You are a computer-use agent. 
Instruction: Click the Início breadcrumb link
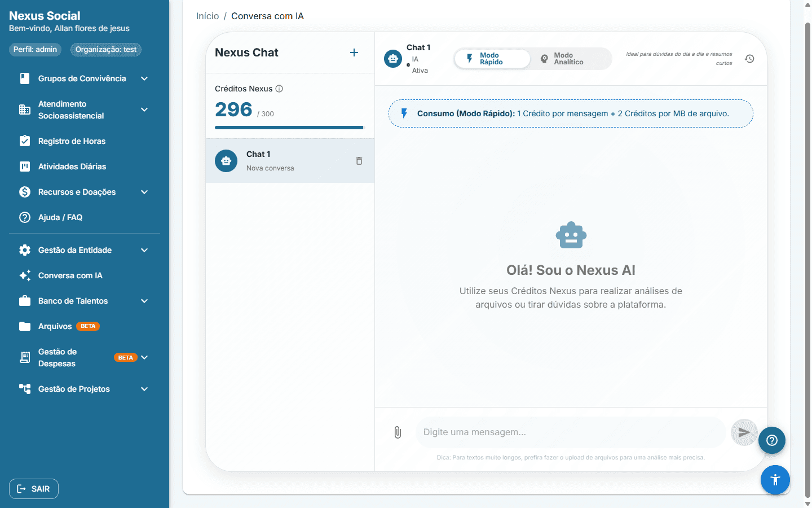click(208, 16)
